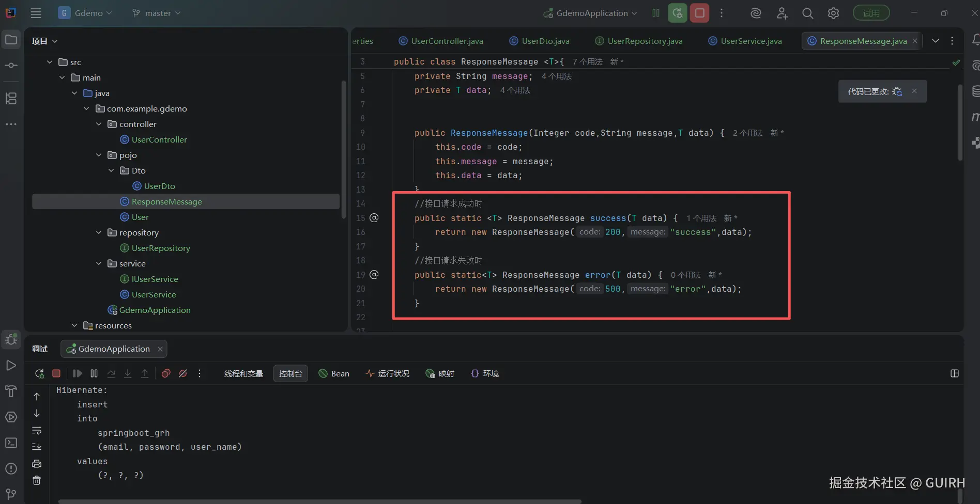The height and width of the screenshot is (504, 980).
Task: Collapse the main folder
Action: pos(62,77)
